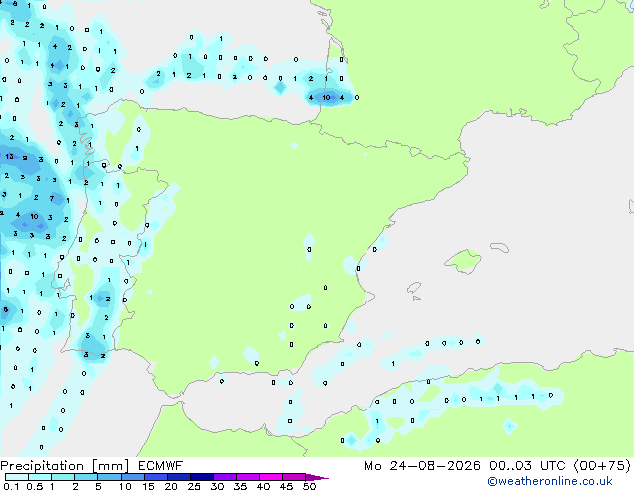Viewport: 634px width, 490px height.
Task: Select the 40 to 45 mm pink legend swatch
Action: click(271, 477)
